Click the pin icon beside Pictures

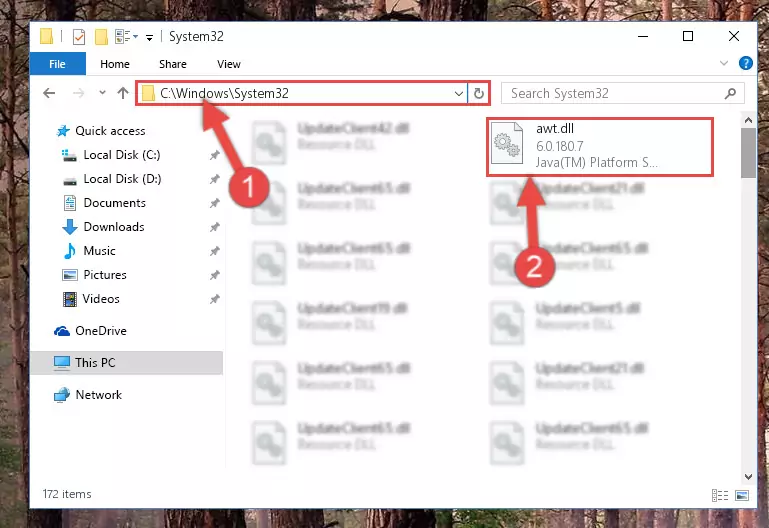214,276
